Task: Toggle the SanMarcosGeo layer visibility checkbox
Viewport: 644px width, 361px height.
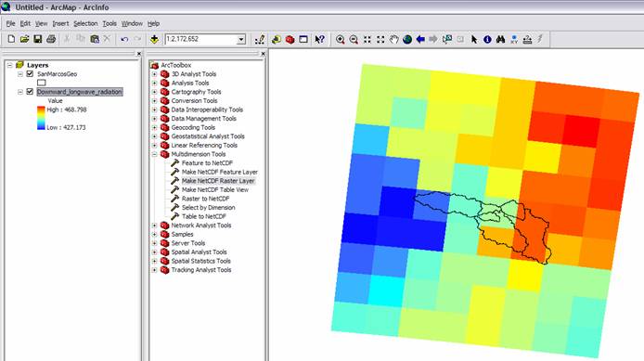Action: point(30,74)
